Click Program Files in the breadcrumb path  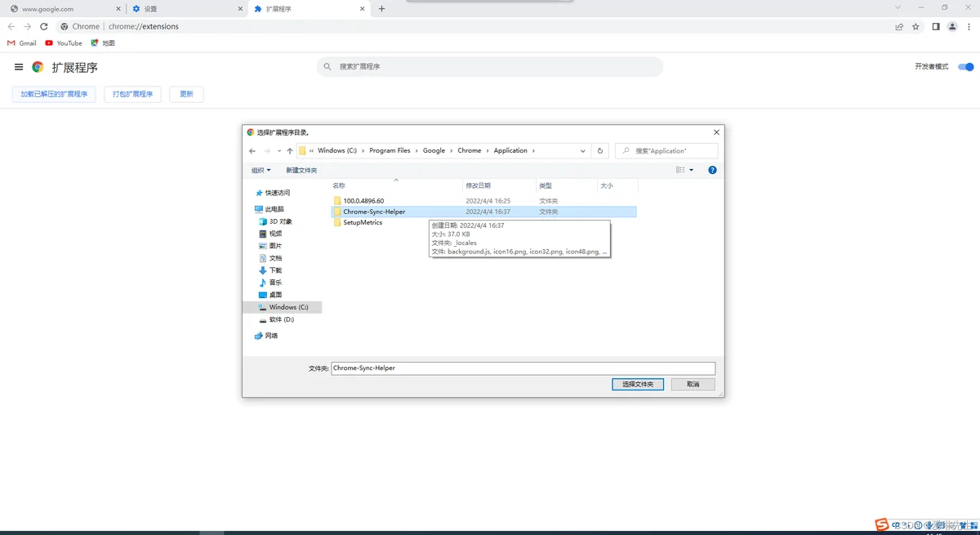coord(390,150)
